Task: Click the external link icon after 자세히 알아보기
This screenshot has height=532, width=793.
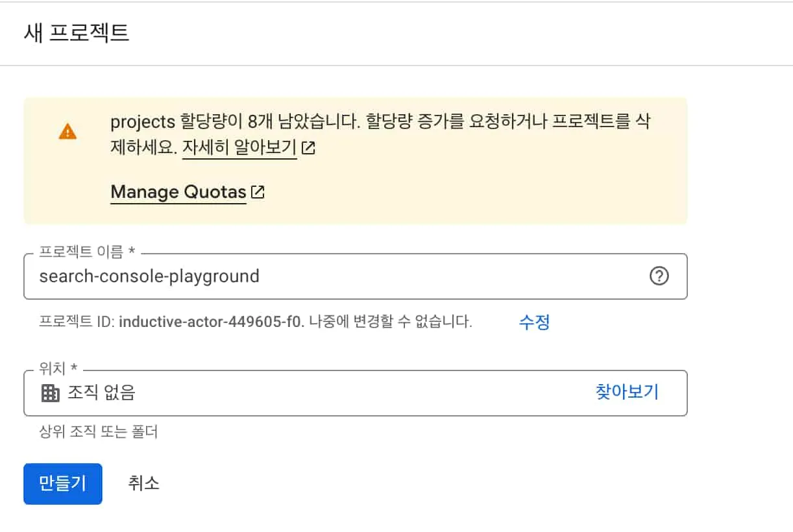Action: click(x=309, y=148)
